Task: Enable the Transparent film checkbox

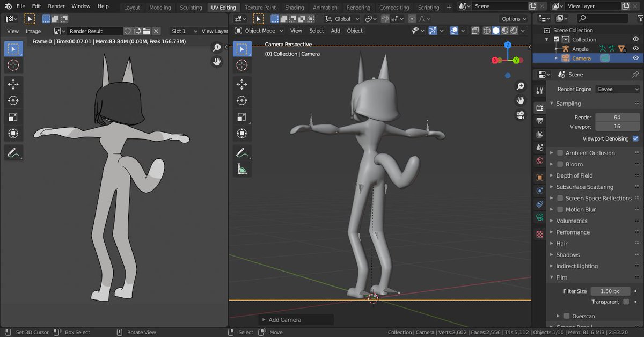Action: (x=626, y=302)
